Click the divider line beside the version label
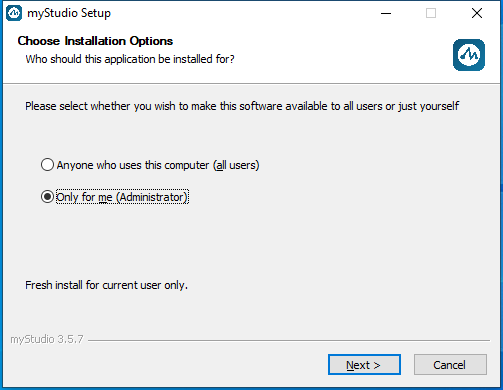The width and height of the screenshot is (503, 390). point(289,340)
